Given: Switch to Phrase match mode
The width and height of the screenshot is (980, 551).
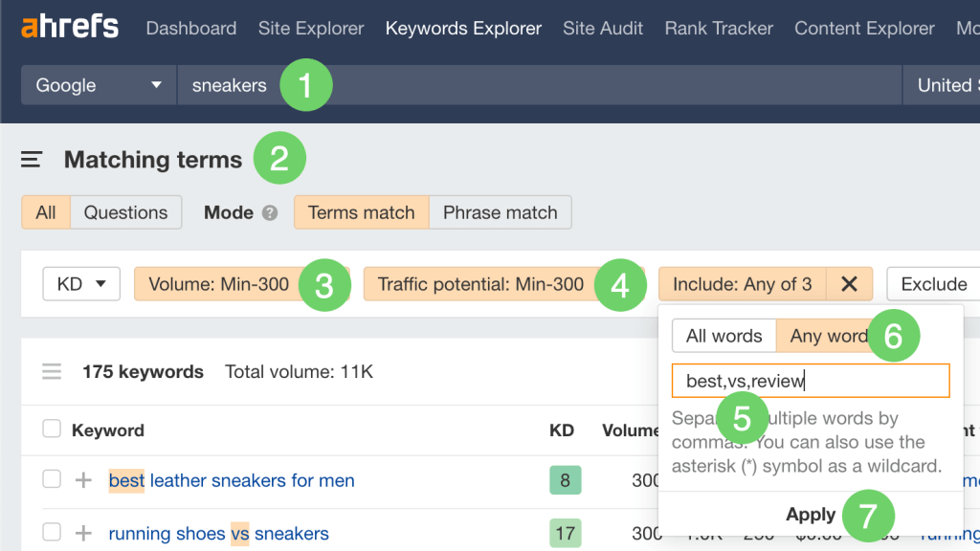Looking at the screenshot, I should 500,212.
